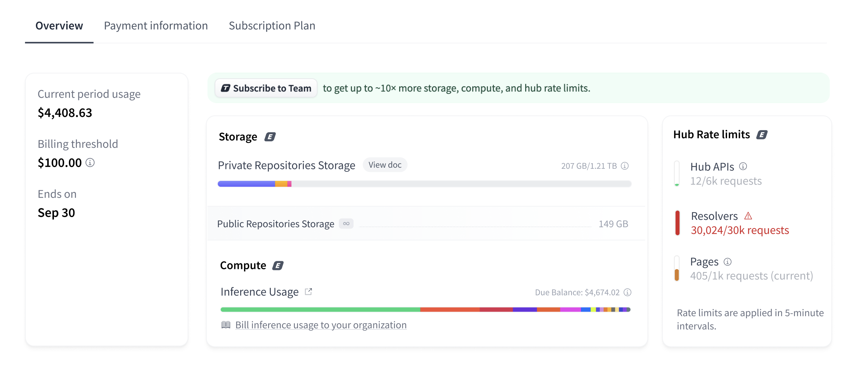
Task: Click the Resolvers warning triangle icon
Action: point(749,216)
